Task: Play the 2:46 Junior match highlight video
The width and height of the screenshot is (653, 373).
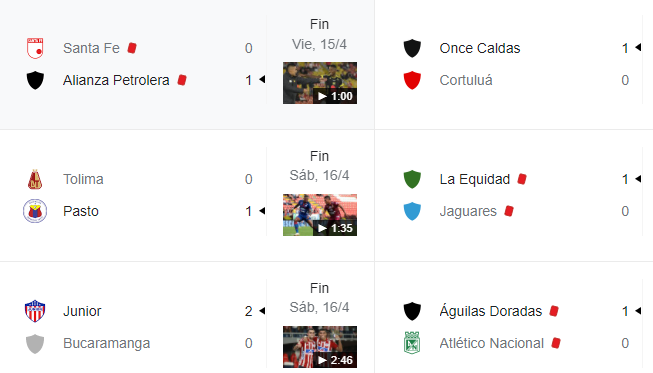Action: (320, 347)
